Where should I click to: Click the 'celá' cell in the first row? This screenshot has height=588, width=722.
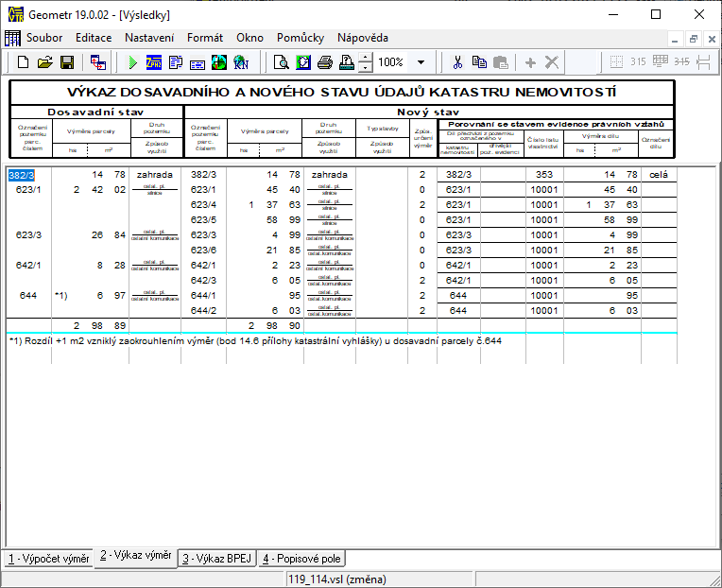pos(658,175)
